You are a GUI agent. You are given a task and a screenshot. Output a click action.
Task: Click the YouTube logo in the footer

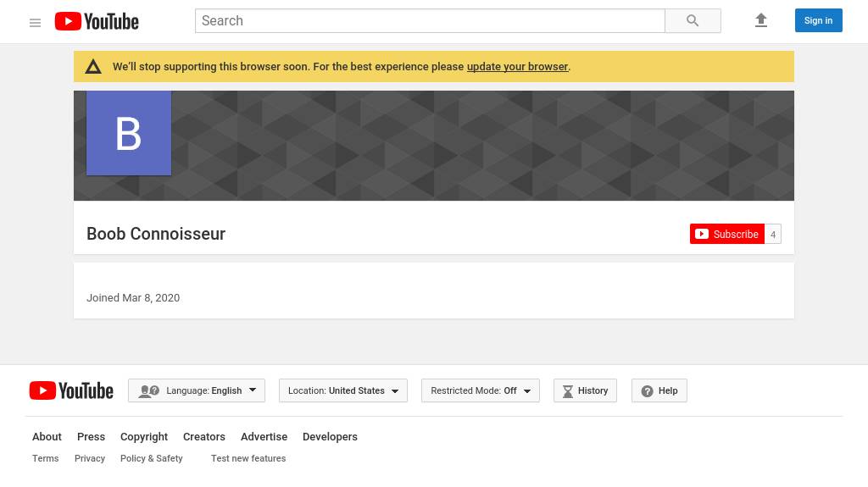(71, 390)
